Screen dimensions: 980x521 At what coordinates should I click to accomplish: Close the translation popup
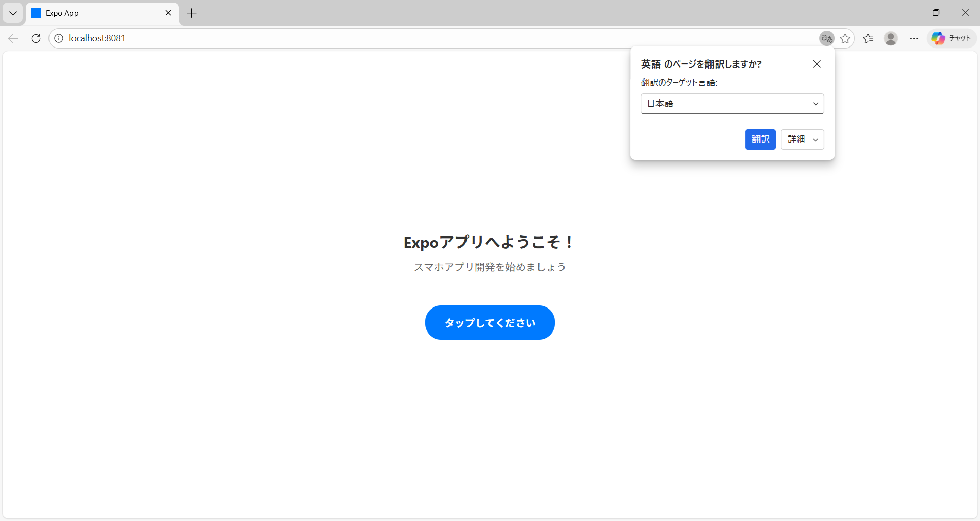pyautogui.click(x=817, y=64)
